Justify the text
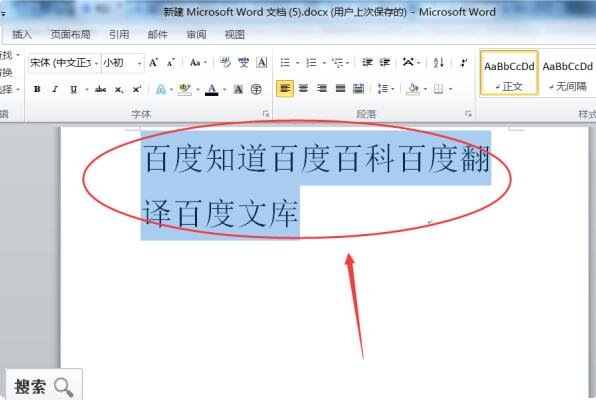Viewport: 596px width, 400px height. 340,89
